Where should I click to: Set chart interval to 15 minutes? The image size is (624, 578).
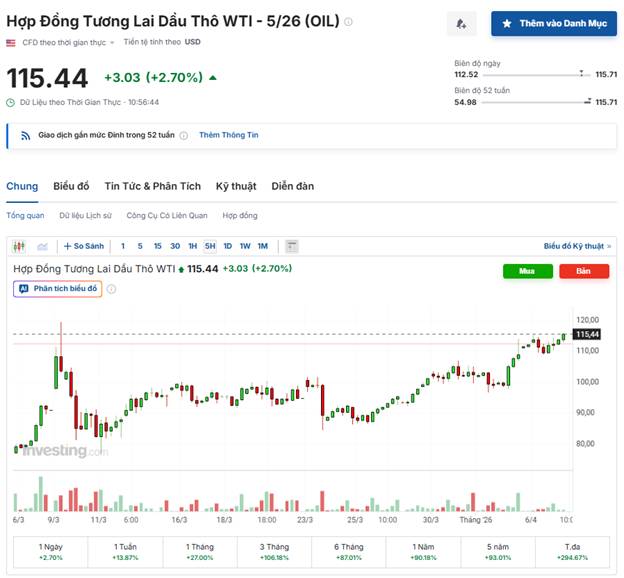coord(158,246)
